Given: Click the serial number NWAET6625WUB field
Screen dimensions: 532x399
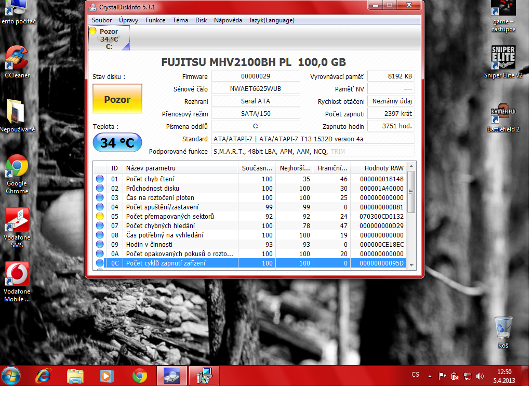Looking at the screenshot, I should pos(256,88).
